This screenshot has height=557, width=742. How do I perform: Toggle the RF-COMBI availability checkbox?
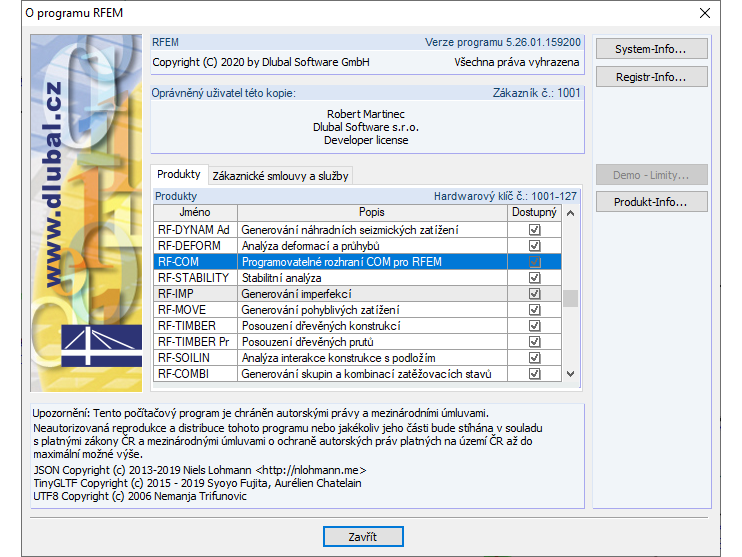(x=534, y=374)
